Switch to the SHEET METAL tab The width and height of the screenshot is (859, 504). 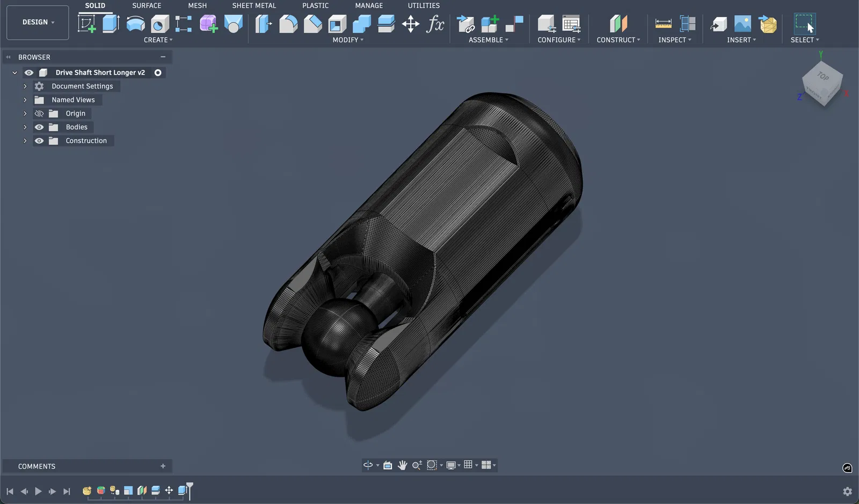(x=254, y=5)
